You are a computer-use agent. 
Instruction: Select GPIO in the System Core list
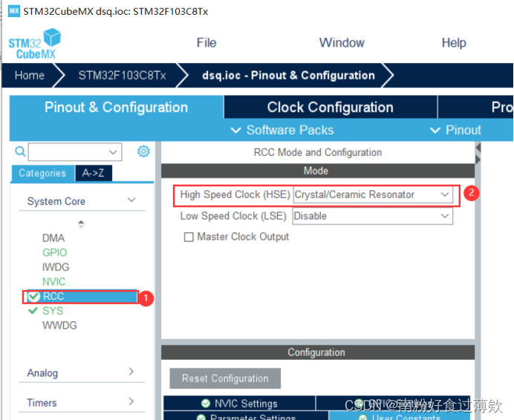point(54,252)
